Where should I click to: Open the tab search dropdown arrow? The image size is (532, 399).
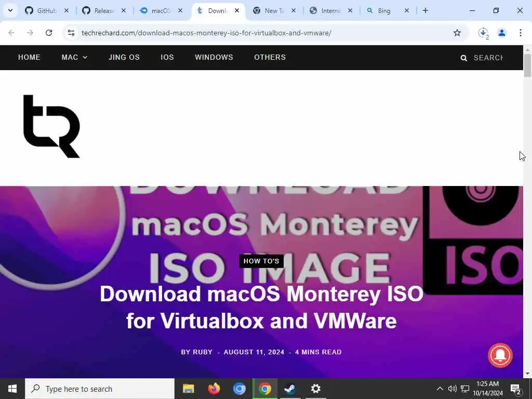10,10
